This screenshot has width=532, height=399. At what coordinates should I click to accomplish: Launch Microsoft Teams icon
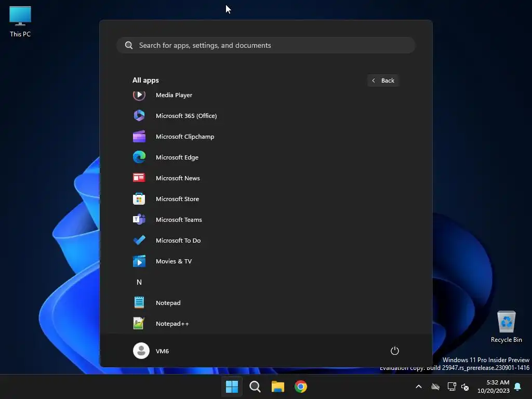point(139,220)
